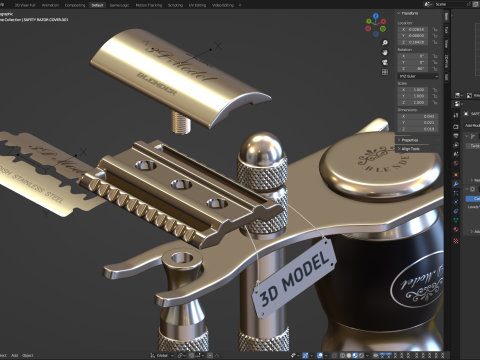Toggle viewport overlays button

(x=320, y=355)
